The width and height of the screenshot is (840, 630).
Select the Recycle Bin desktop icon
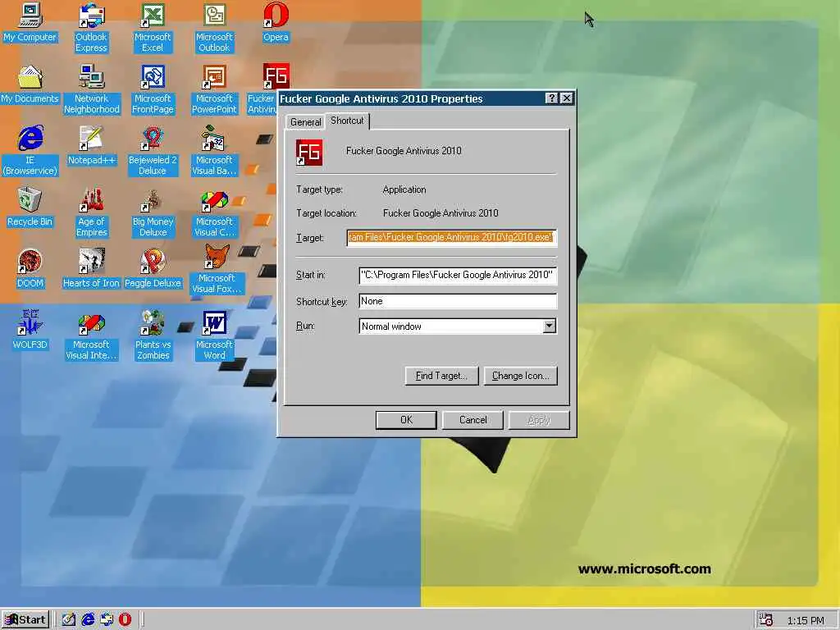click(30, 208)
